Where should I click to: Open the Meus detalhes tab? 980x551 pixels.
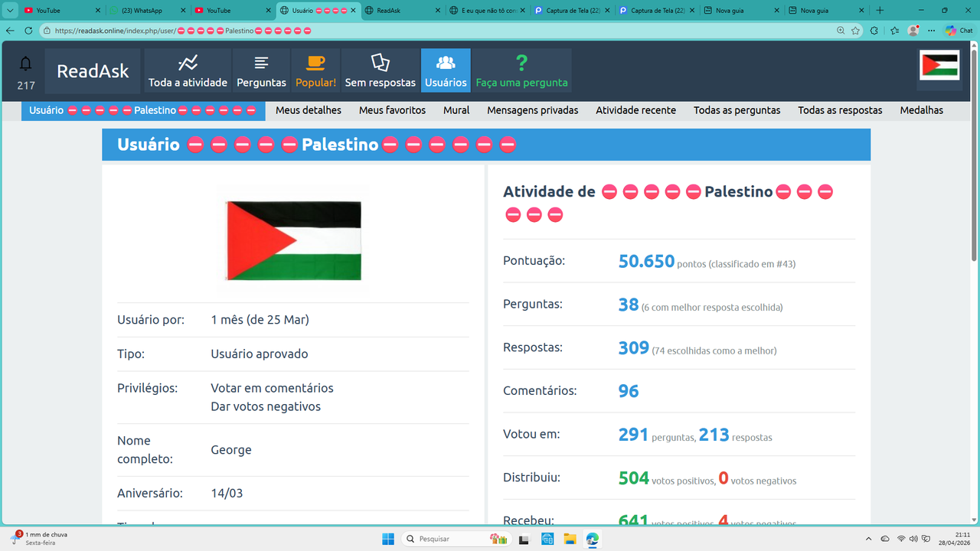pyautogui.click(x=309, y=110)
